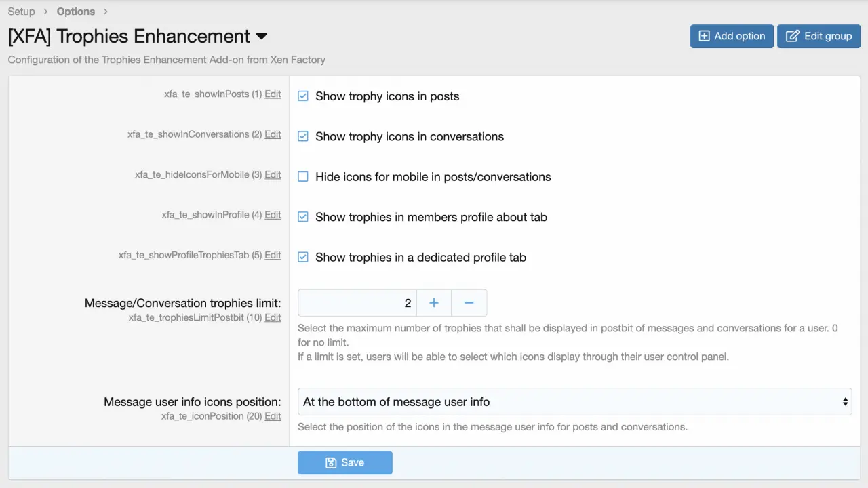868x488 pixels.
Task: Click the Add option button
Action: (732, 36)
